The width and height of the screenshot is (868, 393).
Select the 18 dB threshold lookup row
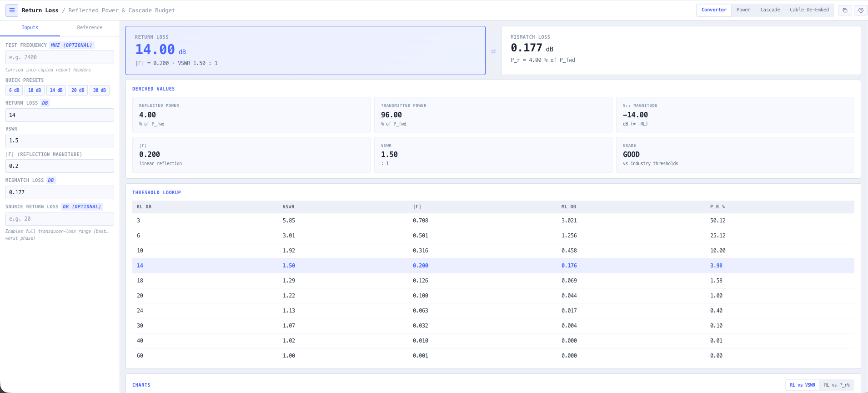tap(493, 281)
